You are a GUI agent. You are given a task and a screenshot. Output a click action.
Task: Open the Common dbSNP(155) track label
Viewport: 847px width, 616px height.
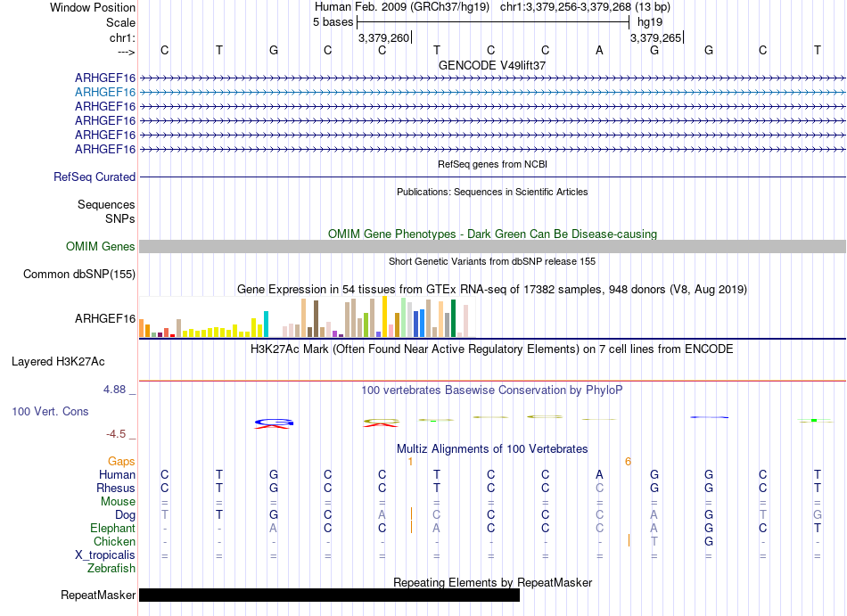(79, 275)
